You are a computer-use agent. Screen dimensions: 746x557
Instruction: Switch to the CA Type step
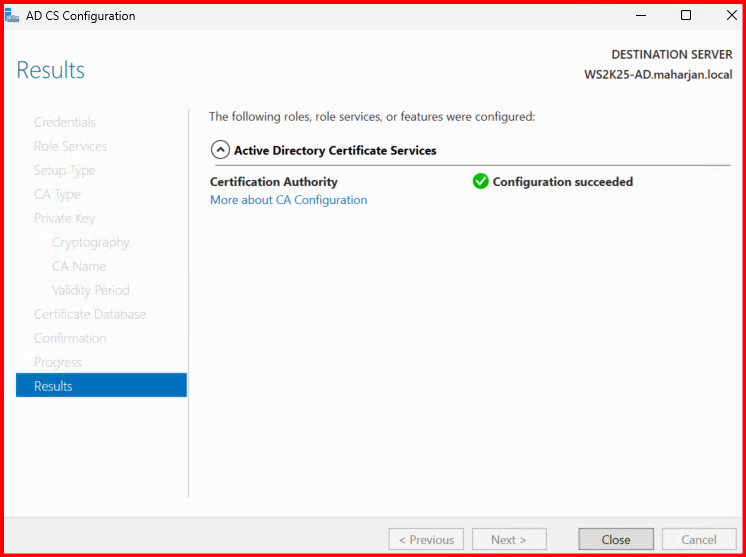57,194
